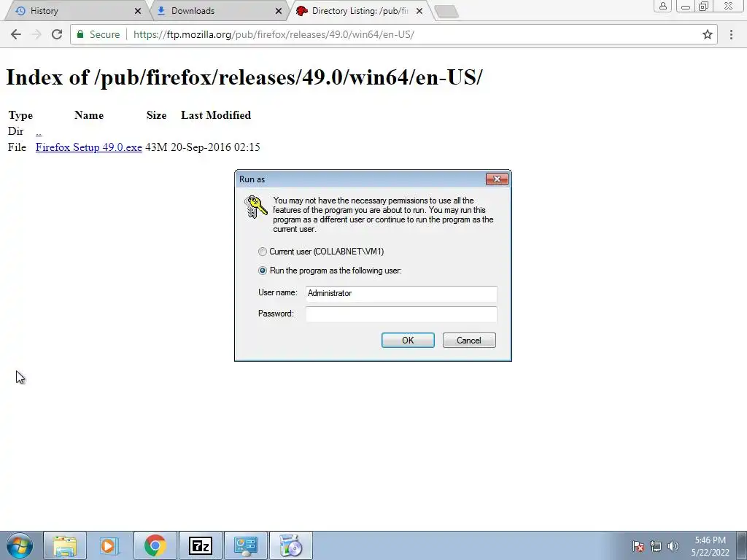Click the Show desktop strip in taskbar
This screenshot has height=560, width=747.
click(x=742, y=546)
